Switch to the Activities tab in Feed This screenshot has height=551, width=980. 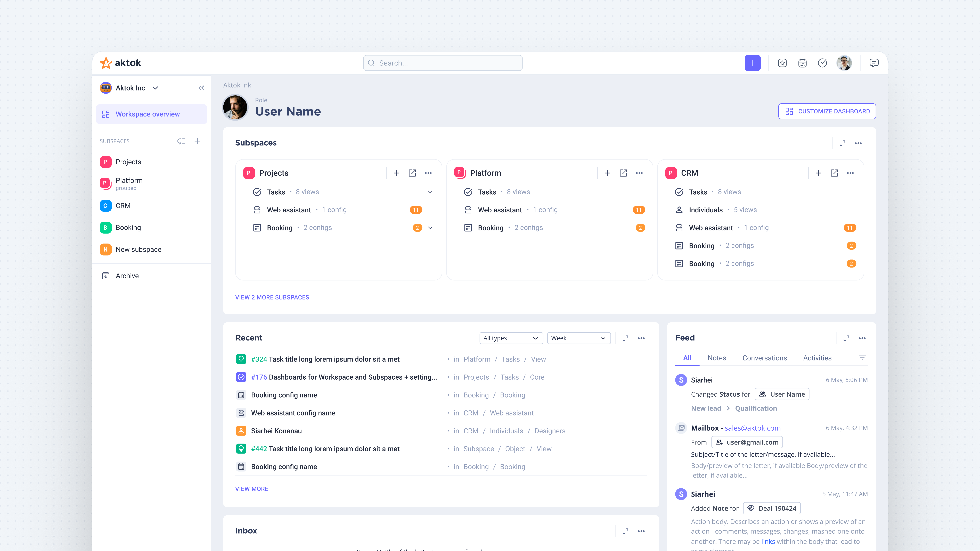(817, 358)
